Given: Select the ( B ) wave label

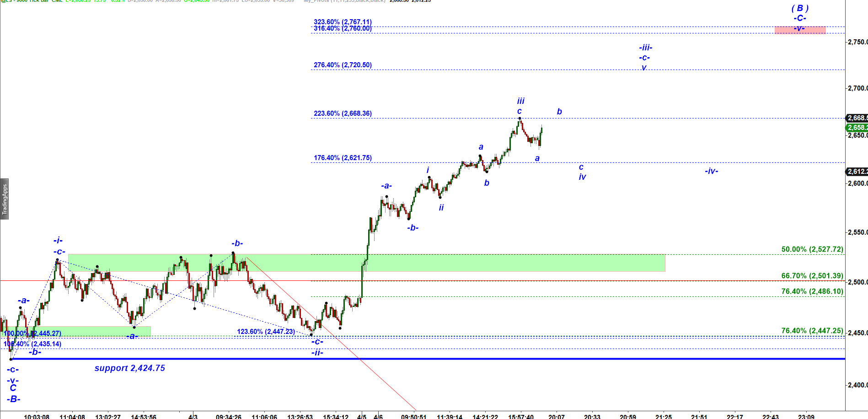Looking at the screenshot, I should [800, 8].
